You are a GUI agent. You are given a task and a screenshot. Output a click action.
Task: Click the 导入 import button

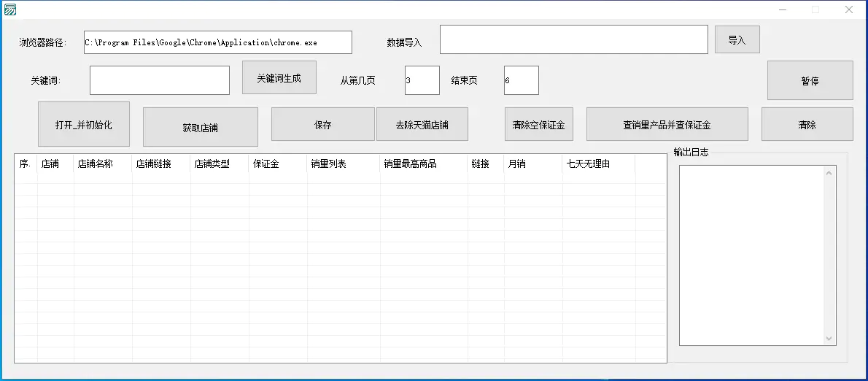(737, 40)
